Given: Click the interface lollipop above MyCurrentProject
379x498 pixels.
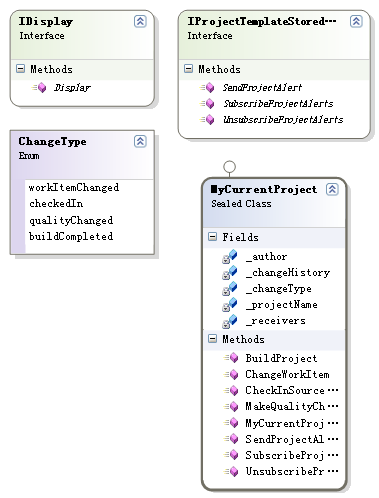Looking at the screenshot, I should pos(229,166).
